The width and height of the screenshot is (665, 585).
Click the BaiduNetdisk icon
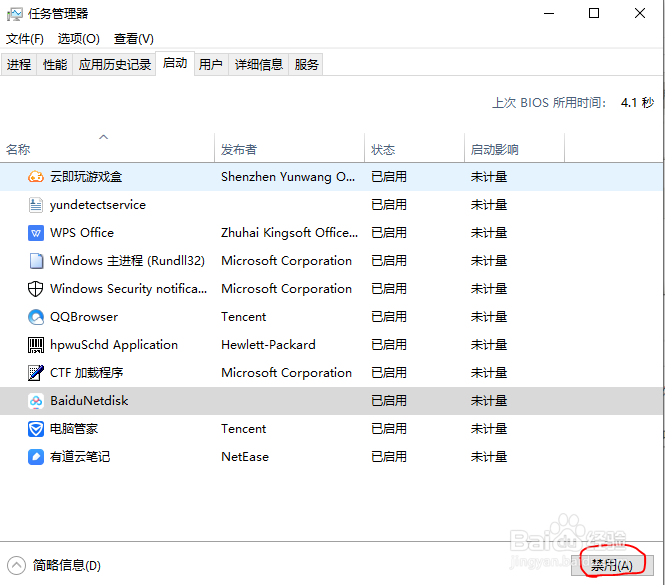(x=36, y=401)
